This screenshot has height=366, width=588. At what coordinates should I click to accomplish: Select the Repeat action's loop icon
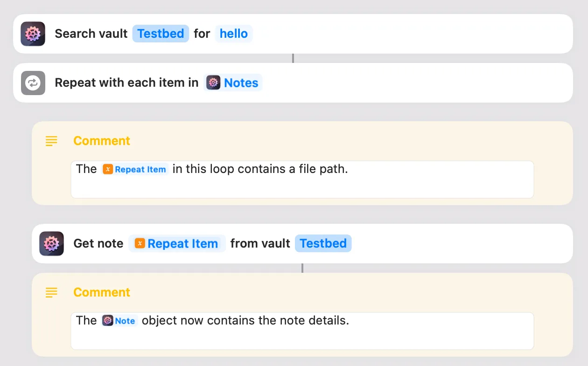32,82
